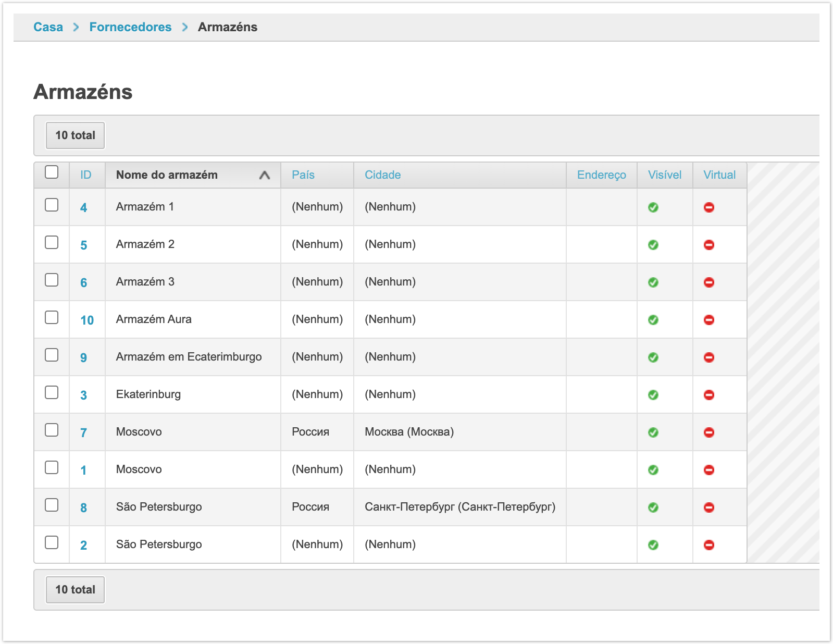The height and width of the screenshot is (644, 833).
Task: Click red Virtual icon for Armazém em Ecaterimburgo
Action: (708, 357)
